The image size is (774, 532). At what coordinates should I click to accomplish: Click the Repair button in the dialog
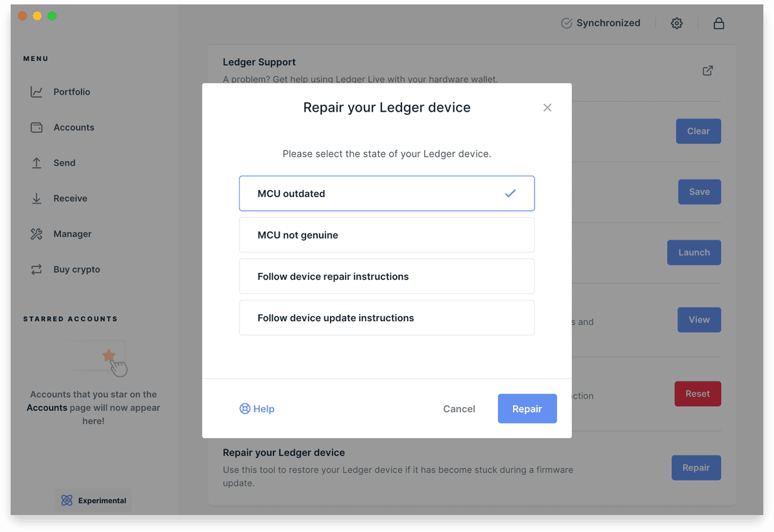[527, 408]
